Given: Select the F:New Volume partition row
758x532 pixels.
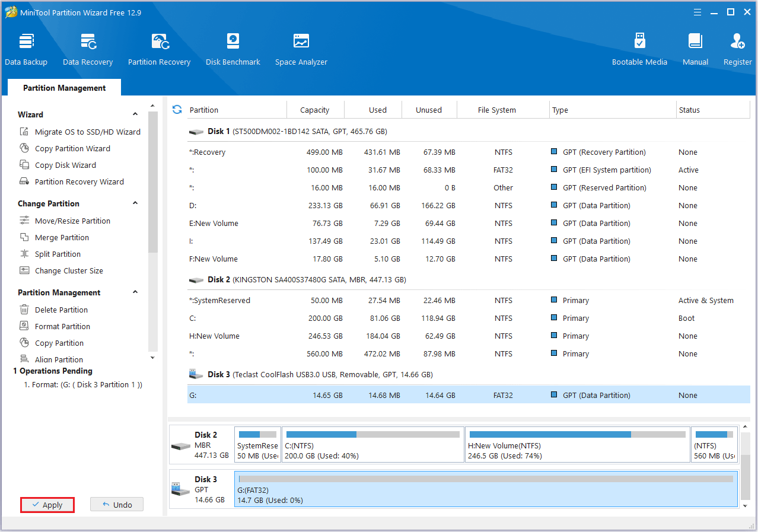Looking at the screenshot, I should point(469,259).
